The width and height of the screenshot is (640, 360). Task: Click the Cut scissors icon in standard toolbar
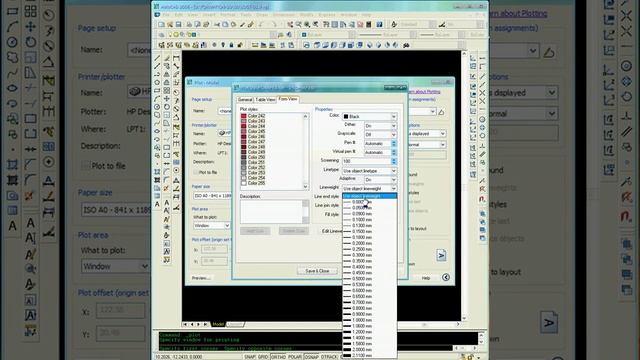(217, 25)
